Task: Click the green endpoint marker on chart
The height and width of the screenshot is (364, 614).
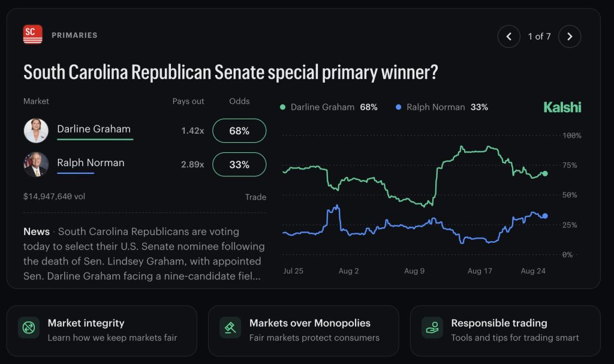Action: 544,173
